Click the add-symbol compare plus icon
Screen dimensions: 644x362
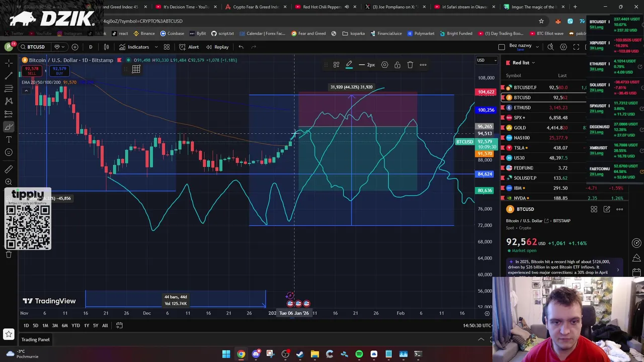pyautogui.click(x=75, y=47)
